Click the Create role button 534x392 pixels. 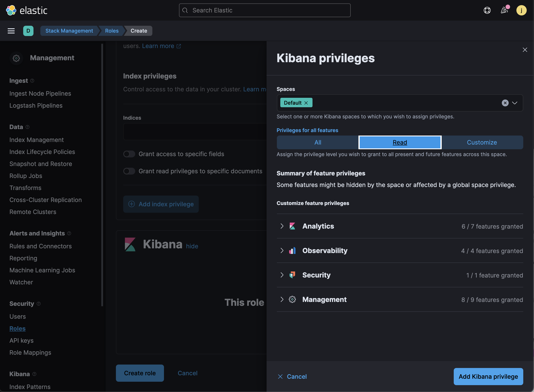(x=140, y=373)
